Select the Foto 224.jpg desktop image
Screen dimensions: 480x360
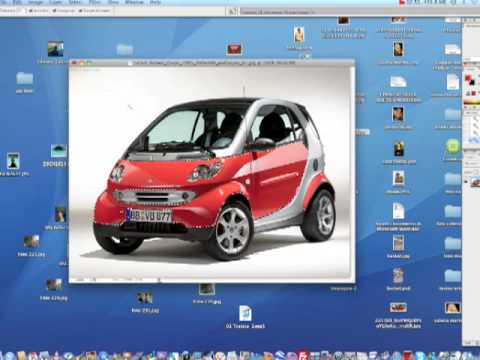54,285
